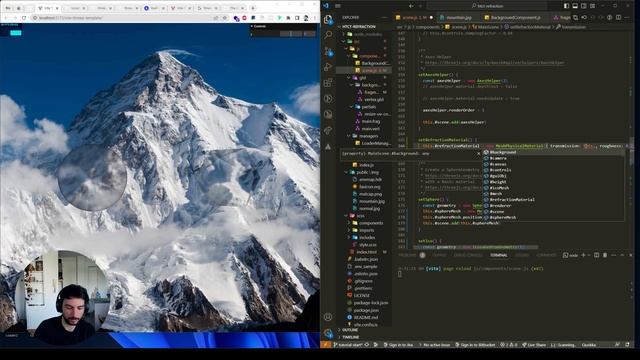This screenshot has height=360, width=640.
Task: Open the Extensions view in activity bar
Action: click(328, 83)
